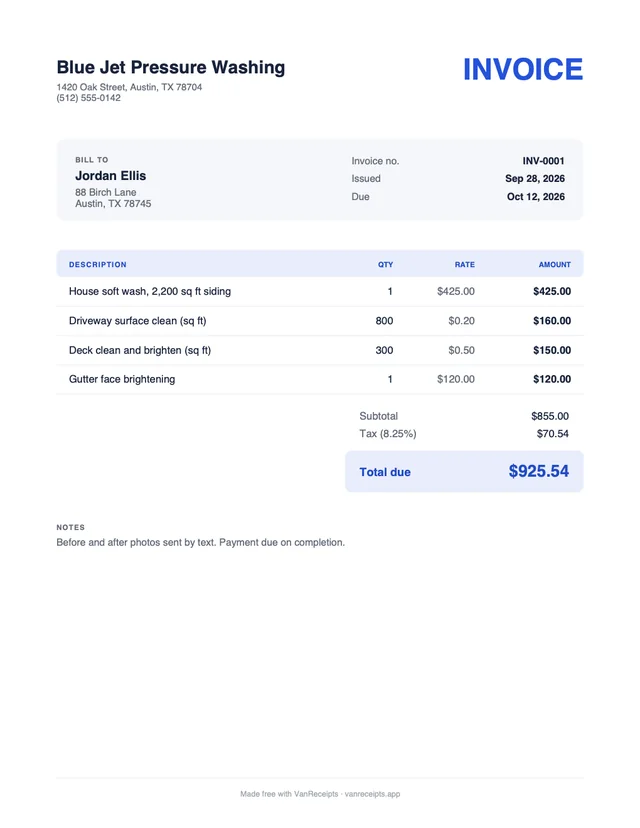Select the issued date Sep 28, 2026
This screenshot has height=828, width=640.
click(535, 178)
